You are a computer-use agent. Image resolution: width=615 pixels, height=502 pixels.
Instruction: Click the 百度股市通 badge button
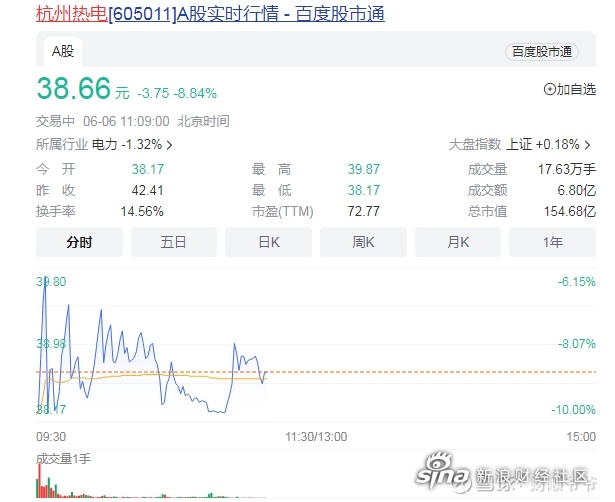point(542,52)
